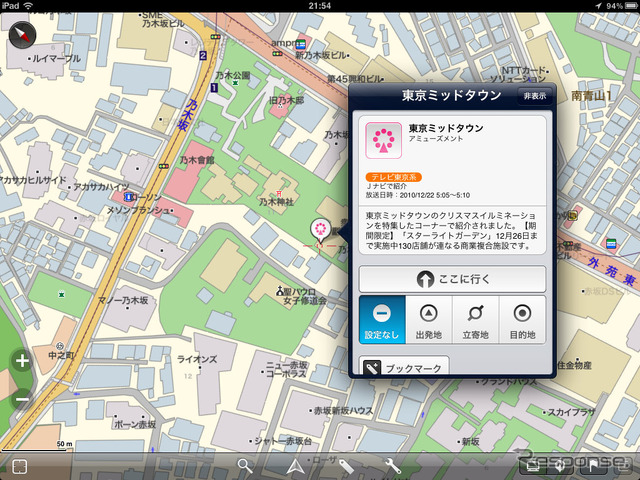This screenshot has width=640, height=480.
Task: Tap the Wi-Fi indicator in status bar
Action: (28, 6)
